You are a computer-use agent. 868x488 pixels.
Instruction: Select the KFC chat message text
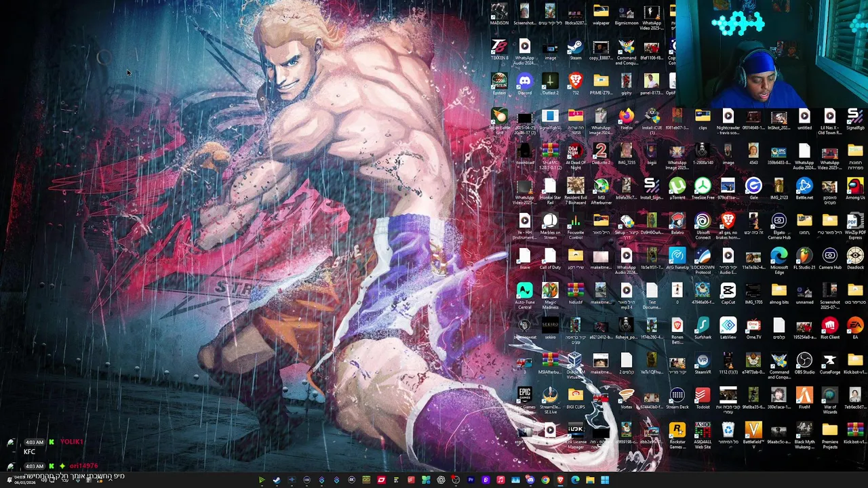29,452
